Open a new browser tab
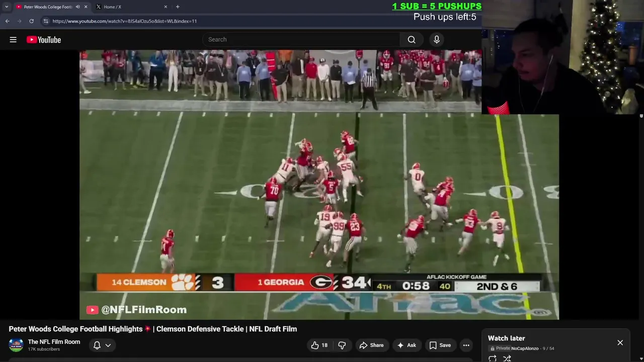644x362 pixels. pos(178,7)
